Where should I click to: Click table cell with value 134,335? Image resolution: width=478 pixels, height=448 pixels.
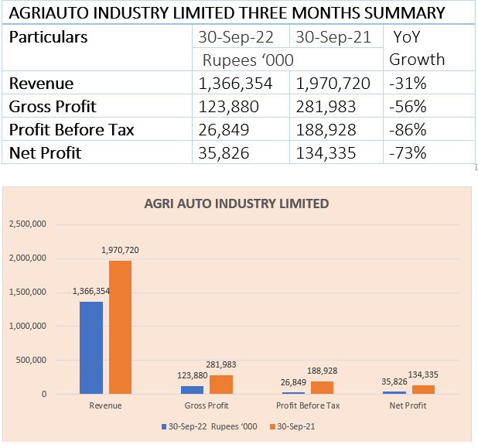pos(336,152)
